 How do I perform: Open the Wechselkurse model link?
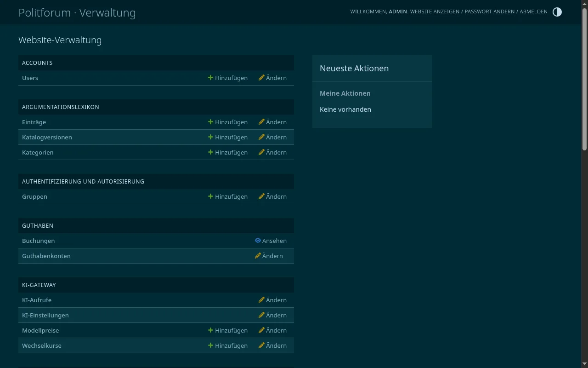[x=42, y=345]
